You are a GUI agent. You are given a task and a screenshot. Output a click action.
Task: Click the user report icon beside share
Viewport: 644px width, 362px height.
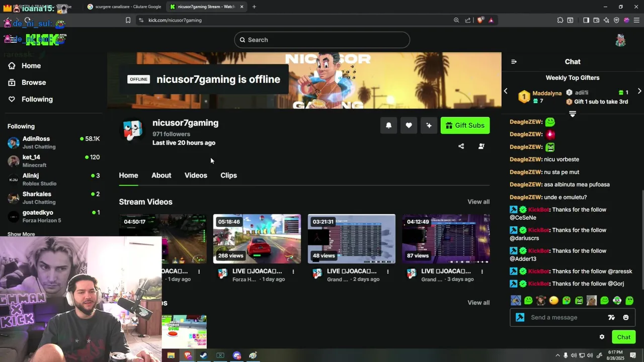(481, 146)
